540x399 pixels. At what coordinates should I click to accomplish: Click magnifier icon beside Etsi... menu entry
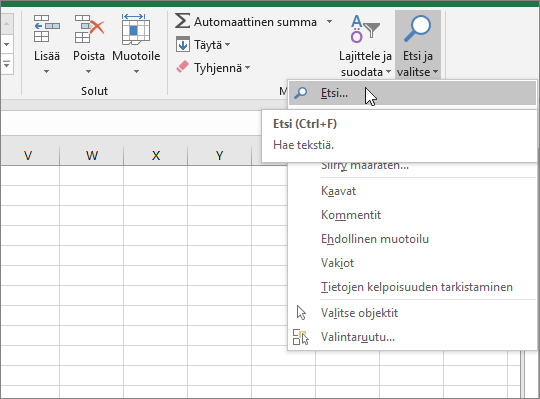point(301,93)
